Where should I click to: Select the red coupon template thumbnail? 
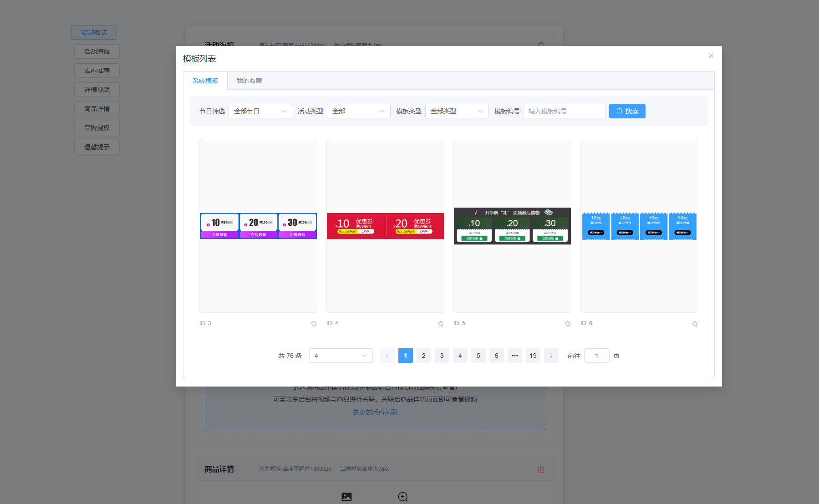pos(385,226)
